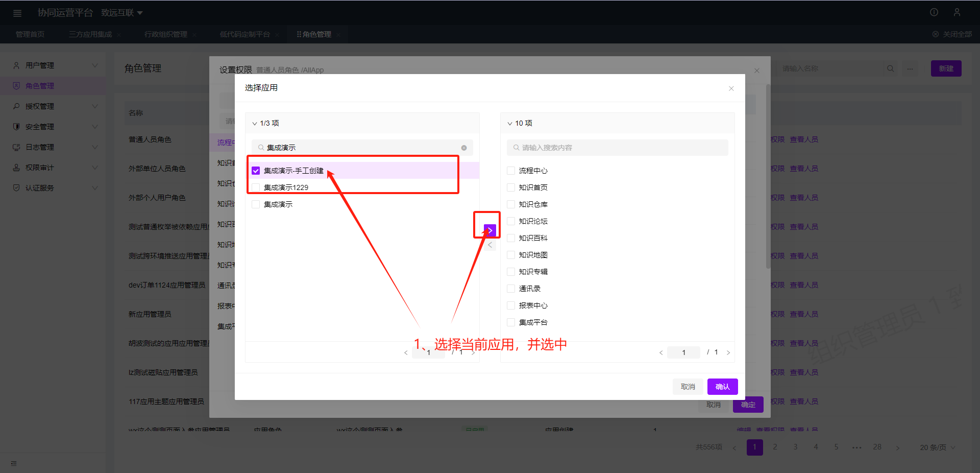980x473 pixels.
Task: Close the 三方应用集成 tab
Action: tap(119, 35)
